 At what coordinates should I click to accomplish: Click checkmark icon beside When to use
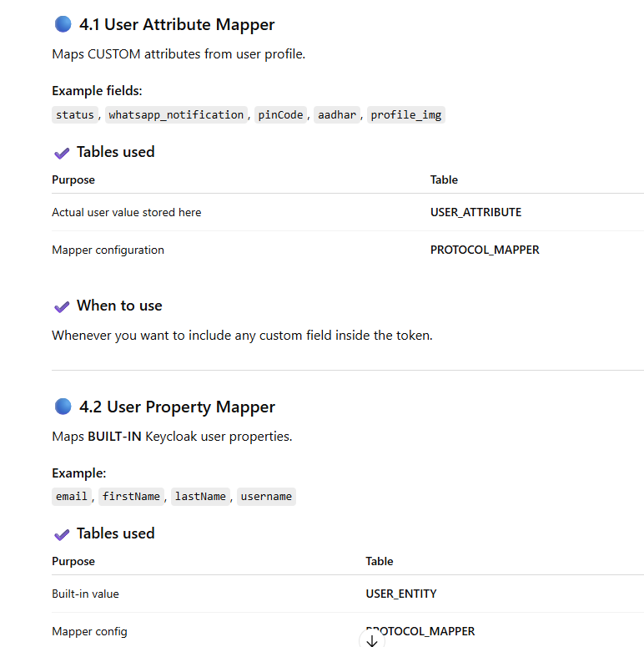coord(61,306)
